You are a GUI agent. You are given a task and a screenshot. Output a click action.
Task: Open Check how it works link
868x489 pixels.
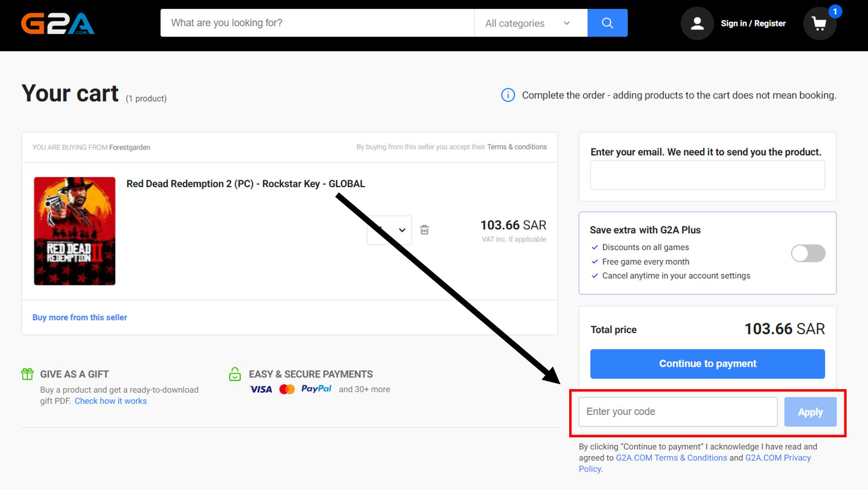coord(111,401)
